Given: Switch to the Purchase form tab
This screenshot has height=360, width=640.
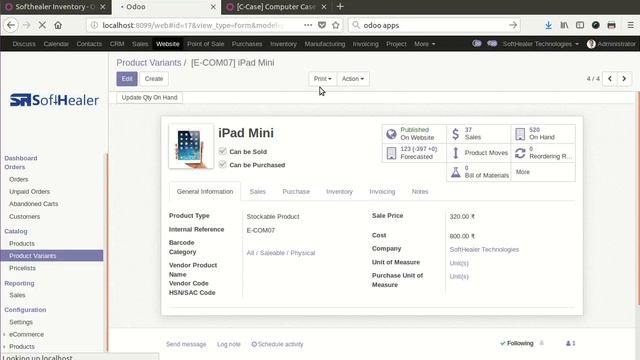Looking at the screenshot, I should (x=296, y=191).
